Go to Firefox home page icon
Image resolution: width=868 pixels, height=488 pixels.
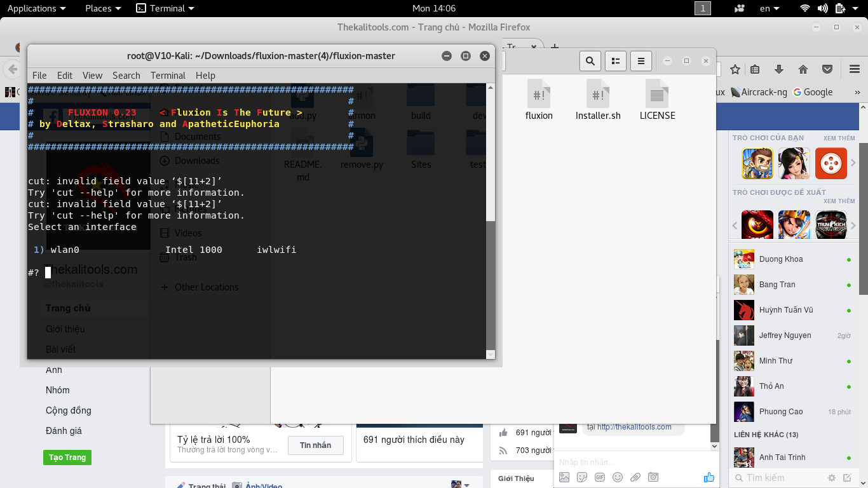[x=803, y=69]
